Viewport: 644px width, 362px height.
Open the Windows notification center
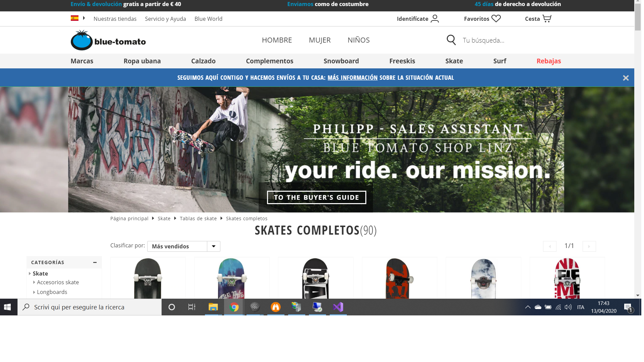[x=628, y=307]
